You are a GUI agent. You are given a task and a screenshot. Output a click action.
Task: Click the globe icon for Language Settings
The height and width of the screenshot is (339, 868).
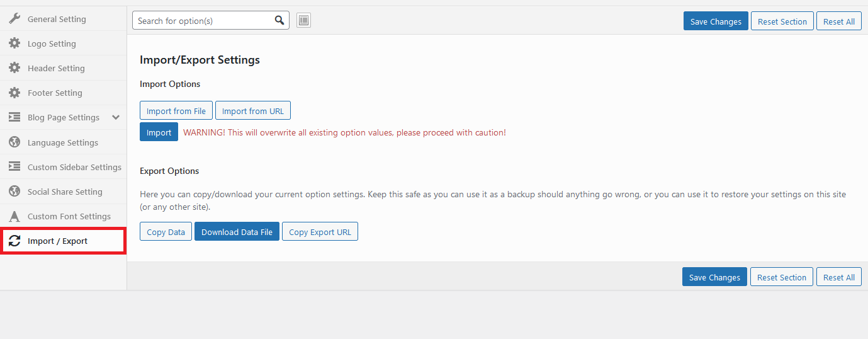pyautogui.click(x=14, y=142)
